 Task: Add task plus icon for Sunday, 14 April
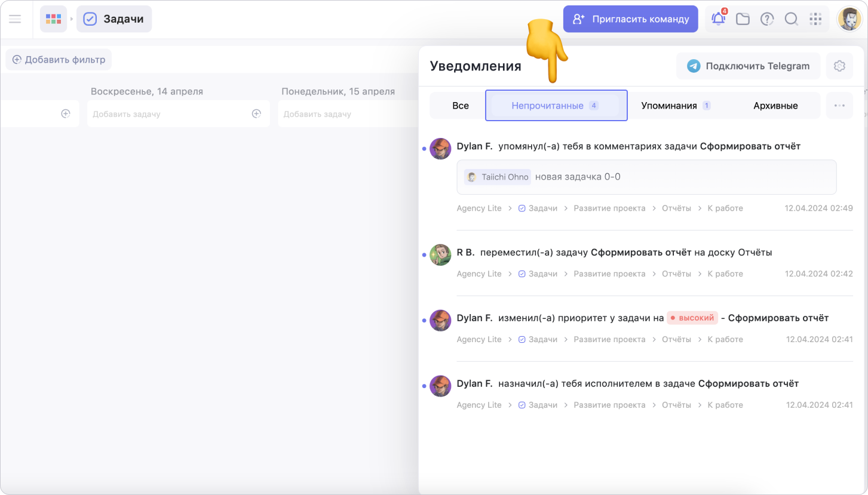256,113
